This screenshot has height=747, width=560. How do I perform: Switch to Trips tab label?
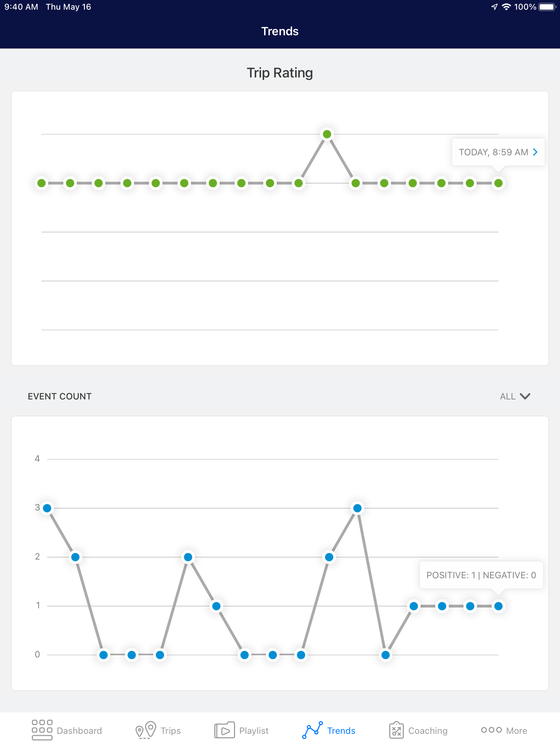[x=170, y=731]
